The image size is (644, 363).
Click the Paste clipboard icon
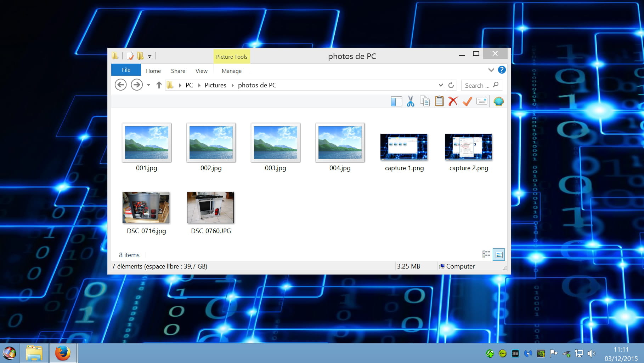pyautogui.click(x=439, y=102)
